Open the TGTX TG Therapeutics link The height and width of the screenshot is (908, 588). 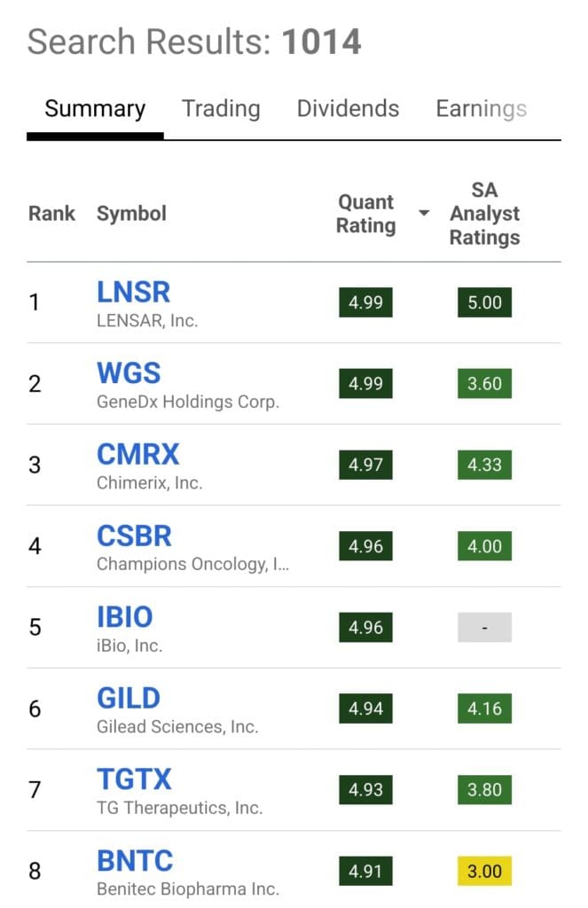[134, 779]
